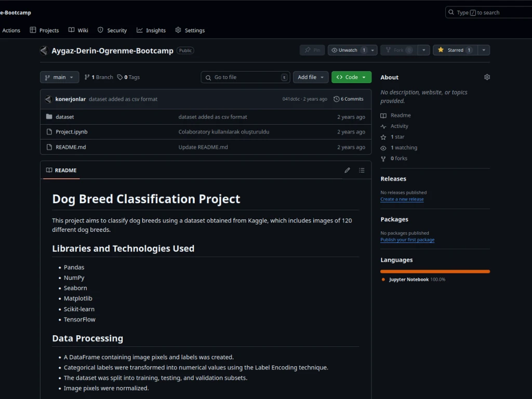532x399 pixels.
Task: Click the konerjonlar avatar icon
Action: [48, 99]
